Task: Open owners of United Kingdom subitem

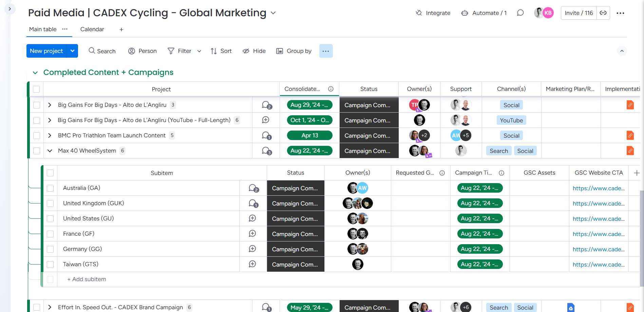Action: point(358,203)
